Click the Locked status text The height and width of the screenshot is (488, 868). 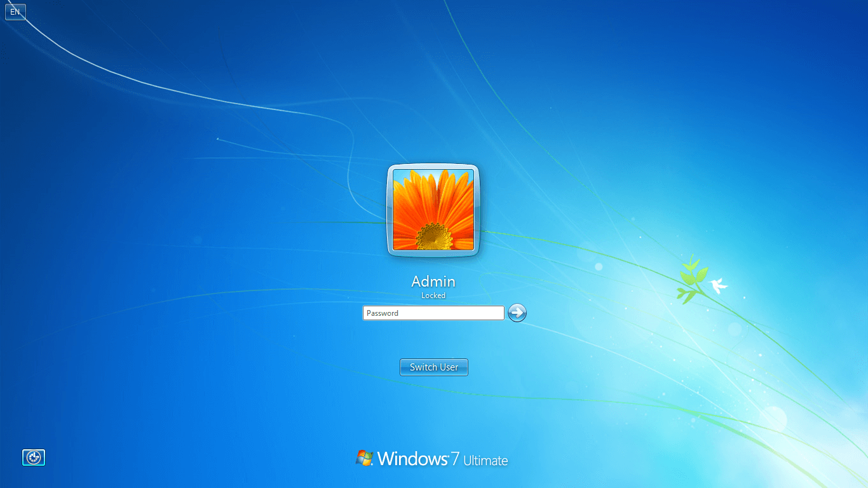click(x=433, y=295)
